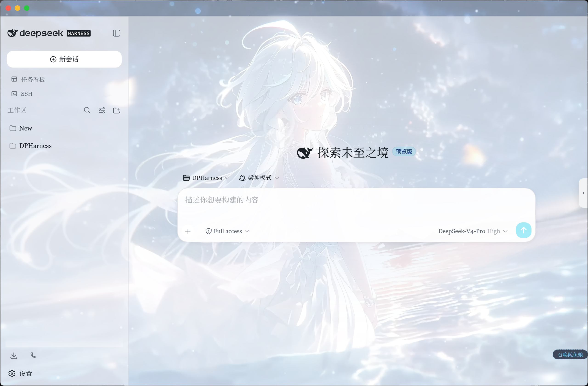Image resolution: width=588 pixels, height=386 pixels.
Task: Click the 工作区 section label
Action: pyautogui.click(x=17, y=110)
